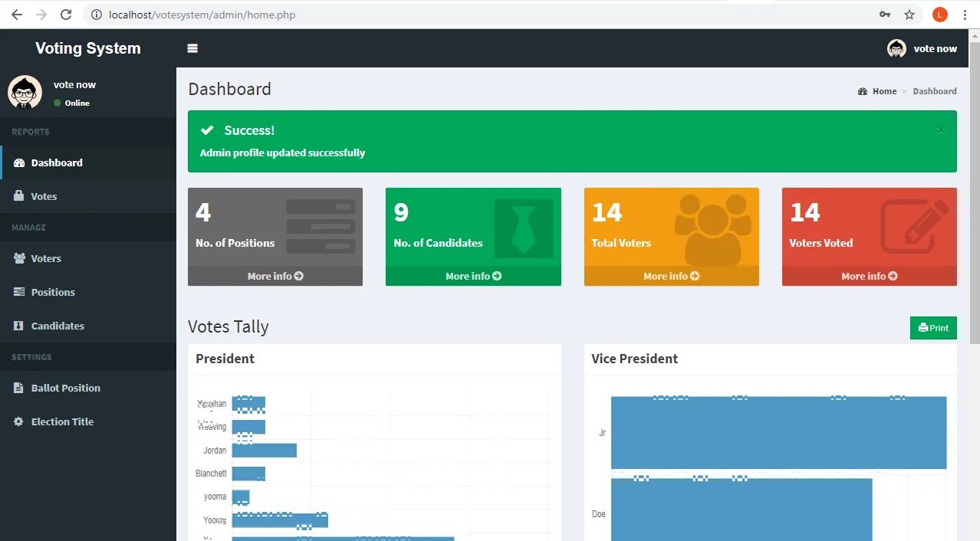
Task: Click the password key icon in address bar
Action: [885, 15]
